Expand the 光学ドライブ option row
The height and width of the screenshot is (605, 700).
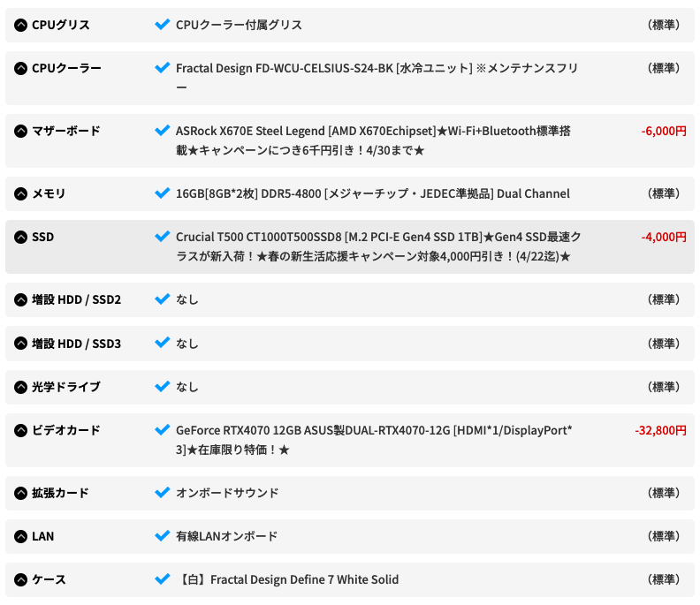(349, 387)
